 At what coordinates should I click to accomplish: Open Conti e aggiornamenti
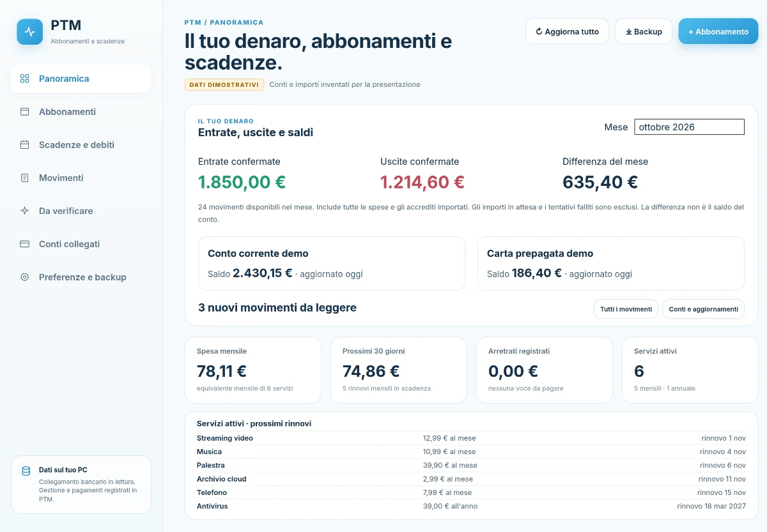(x=703, y=309)
